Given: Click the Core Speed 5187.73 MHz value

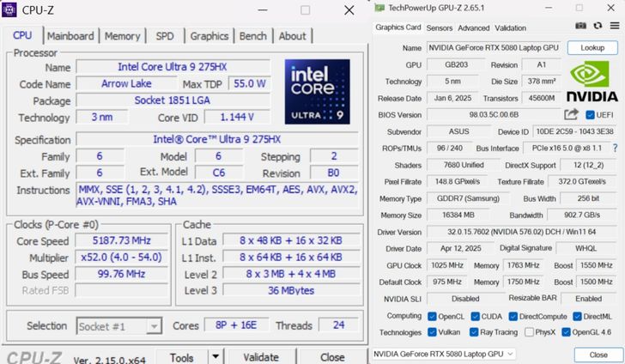Looking at the screenshot, I should click(122, 240).
